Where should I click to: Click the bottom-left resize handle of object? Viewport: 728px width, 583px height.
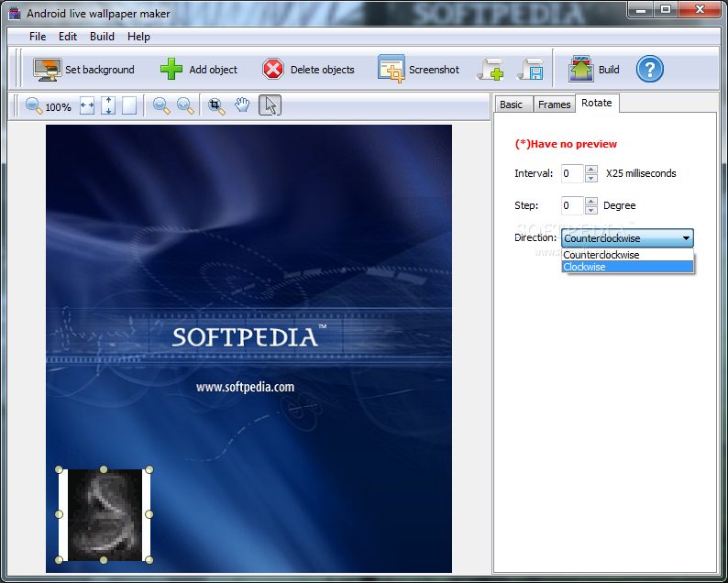pos(59,560)
